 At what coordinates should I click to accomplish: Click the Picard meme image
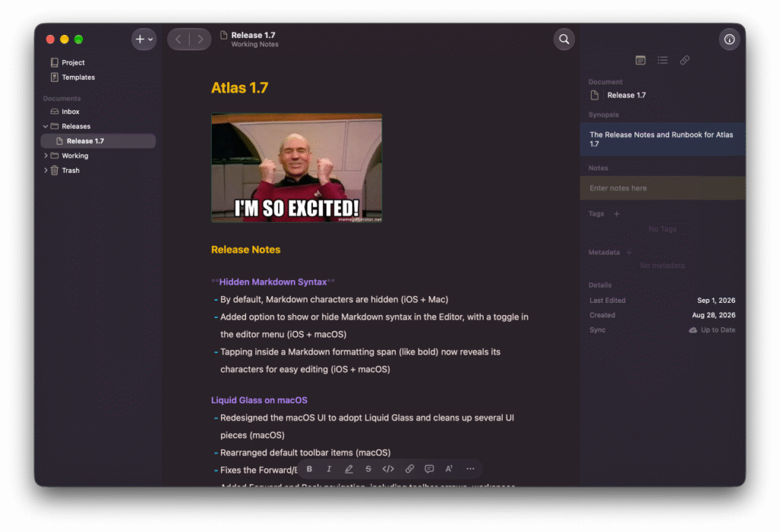pyautogui.click(x=296, y=167)
